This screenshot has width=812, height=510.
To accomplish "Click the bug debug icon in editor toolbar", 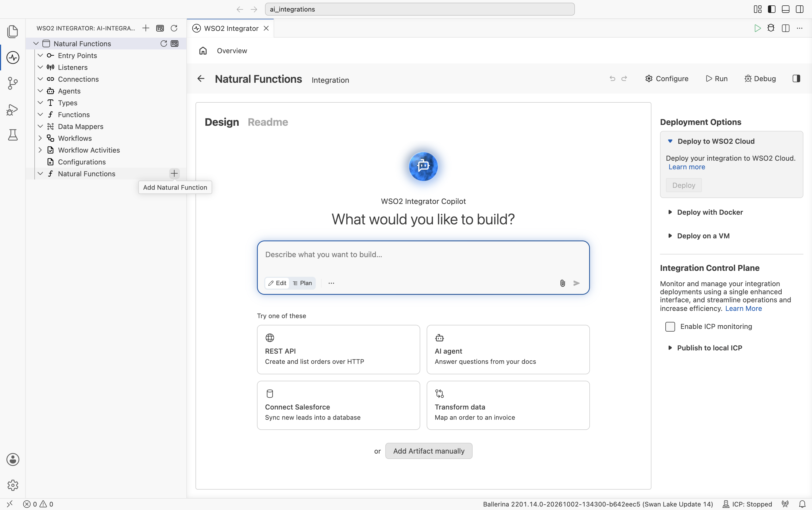I will point(771,28).
